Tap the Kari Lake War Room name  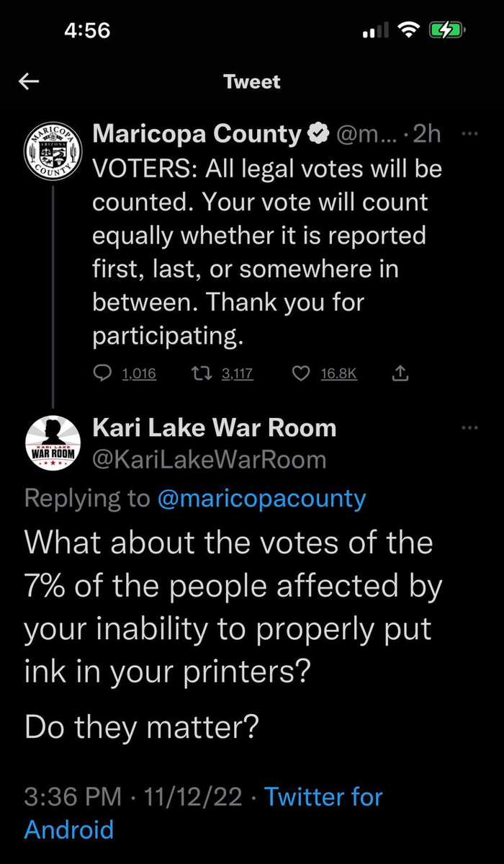point(215,428)
